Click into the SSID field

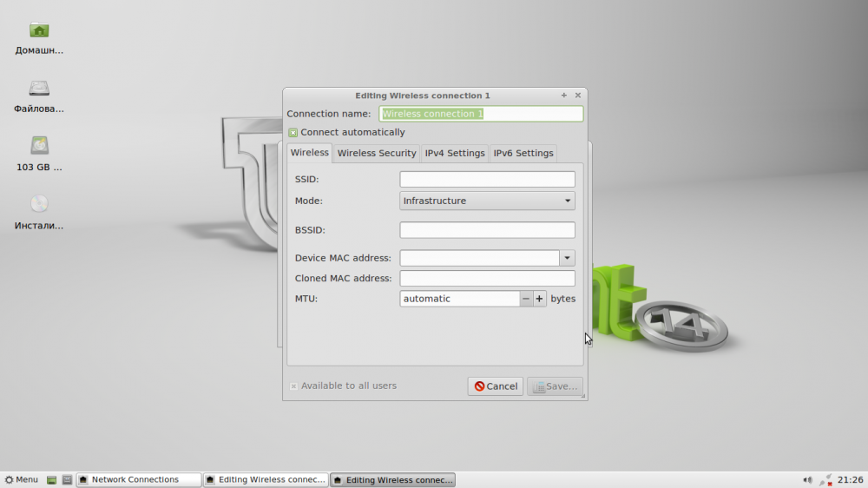tap(487, 179)
